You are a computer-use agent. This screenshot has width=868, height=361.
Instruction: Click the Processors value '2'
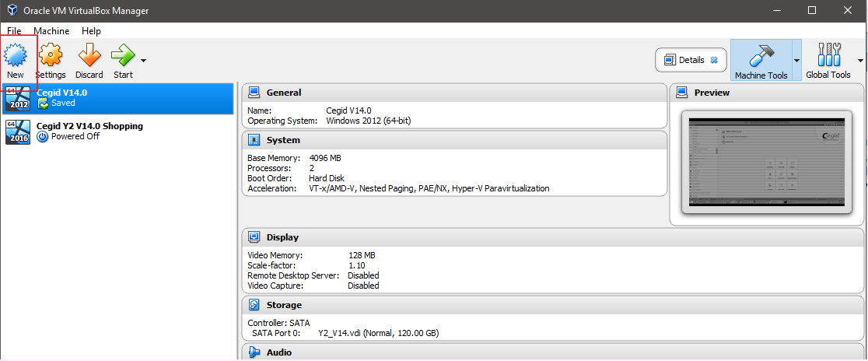pos(312,168)
